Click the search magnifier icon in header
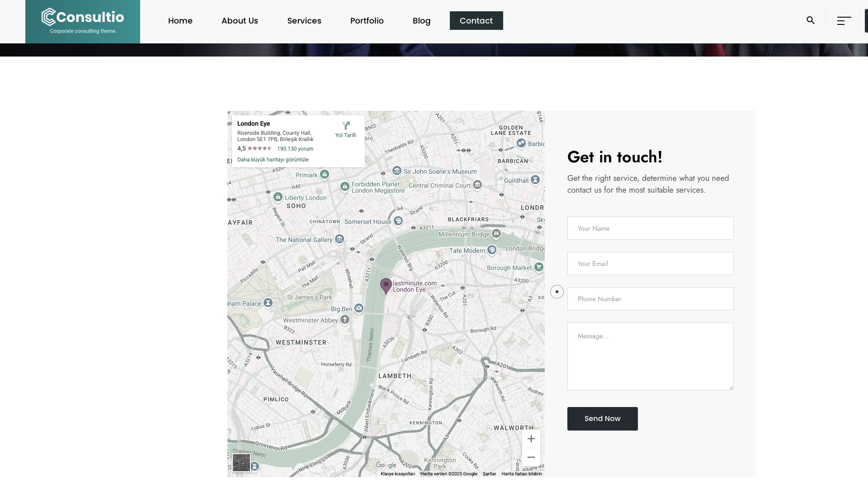The image size is (868, 502). click(x=811, y=20)
